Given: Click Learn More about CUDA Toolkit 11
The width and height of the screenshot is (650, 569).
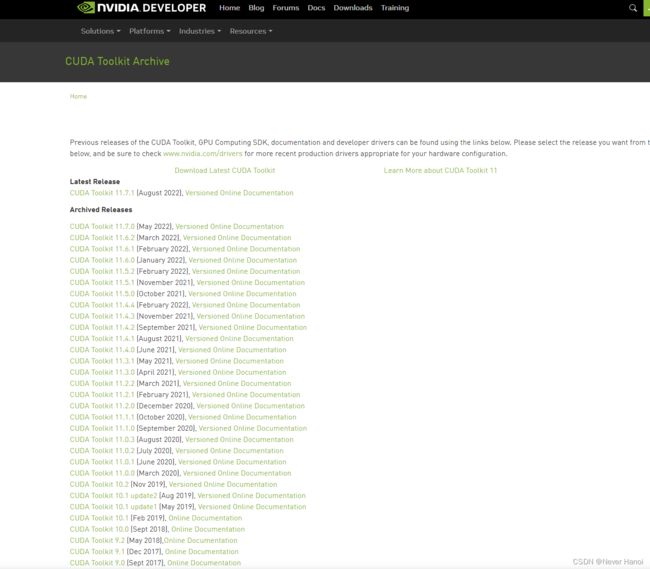Looking at the screenshot, I should point(440,170).
